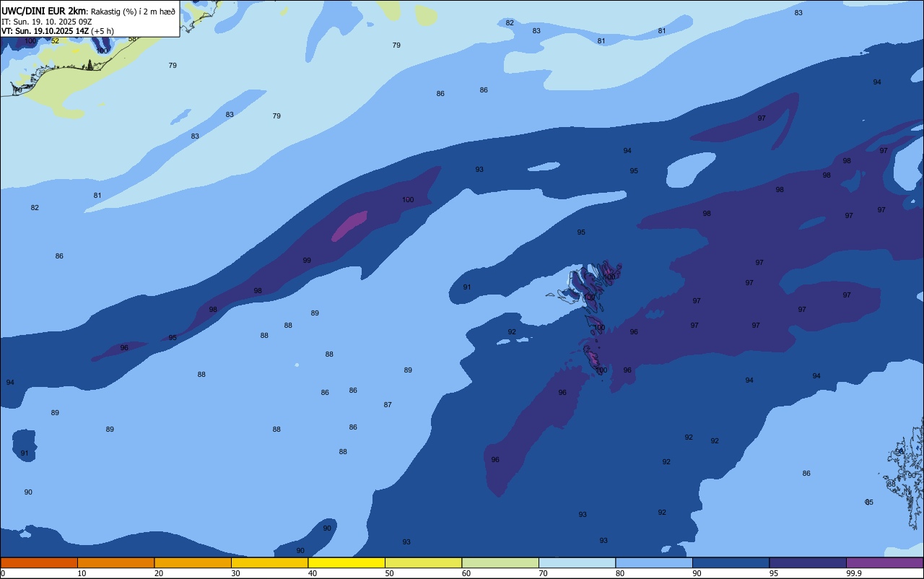Image resolution: width=924 pixels, height=579 pixels.
Task: Pick the purple above-99.9 legend swatch
Action: coord(884,562)
